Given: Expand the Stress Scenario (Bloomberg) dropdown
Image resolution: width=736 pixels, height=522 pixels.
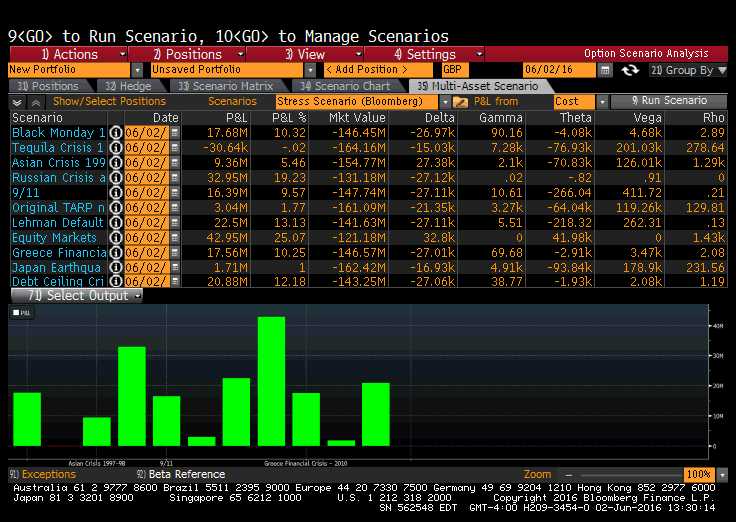Looking at the screenshot, I should pyautogui.click(x=443, y=102).
